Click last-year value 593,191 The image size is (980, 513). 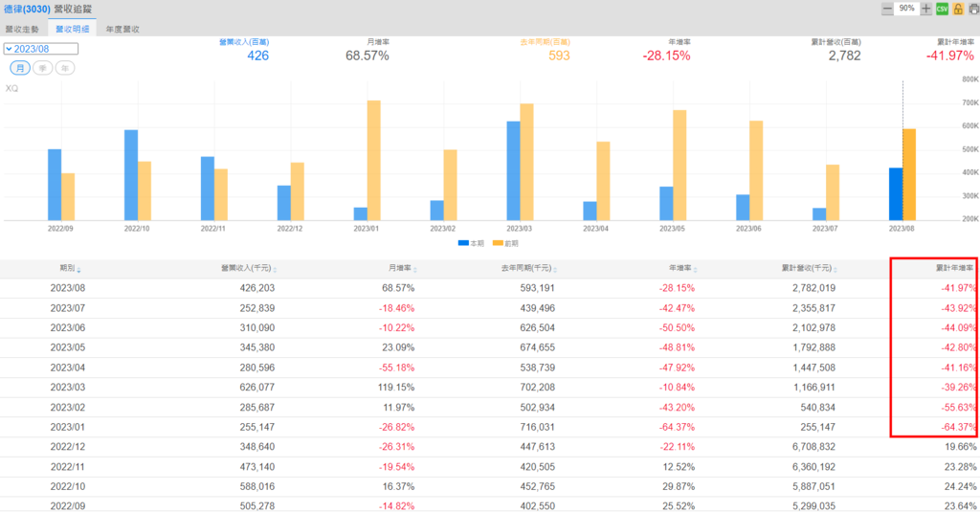[x=537, y=288]
